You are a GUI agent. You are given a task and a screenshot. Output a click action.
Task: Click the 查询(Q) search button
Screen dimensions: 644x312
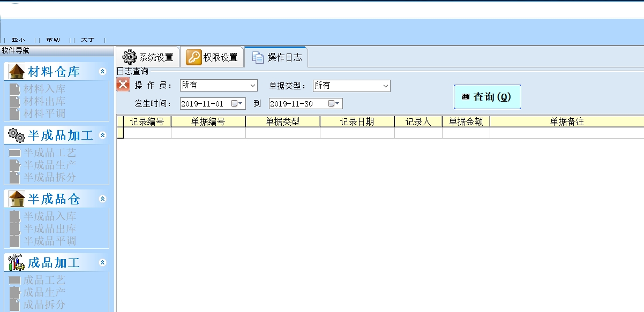(x=487, y=97)
